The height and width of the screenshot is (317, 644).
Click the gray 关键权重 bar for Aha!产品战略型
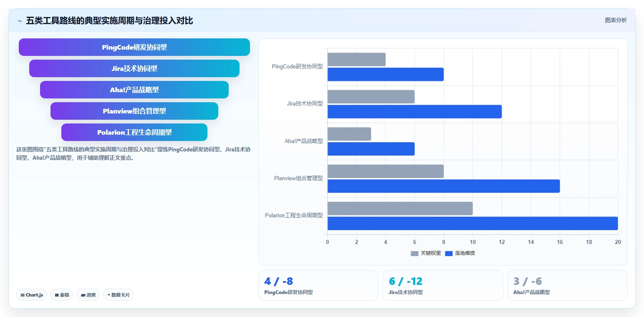(349, 134)
